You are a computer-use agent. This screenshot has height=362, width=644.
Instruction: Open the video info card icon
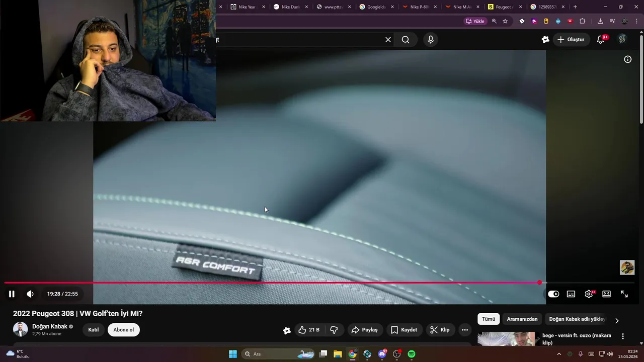[628, 59]
